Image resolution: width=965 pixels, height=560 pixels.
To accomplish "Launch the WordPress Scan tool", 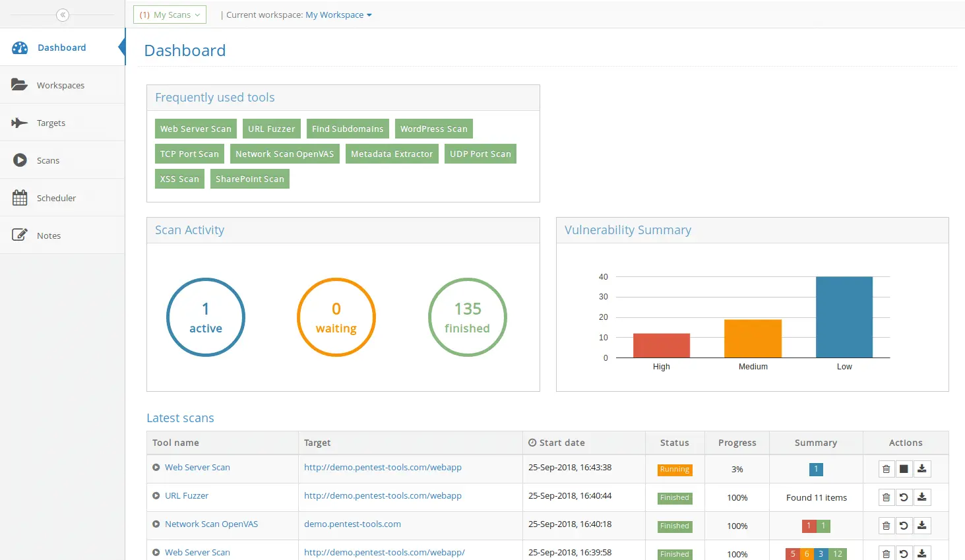I will point(433,128).
